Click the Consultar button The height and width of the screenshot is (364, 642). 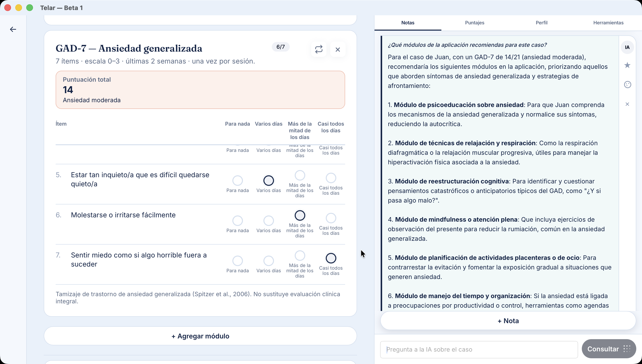click(609, 349)
